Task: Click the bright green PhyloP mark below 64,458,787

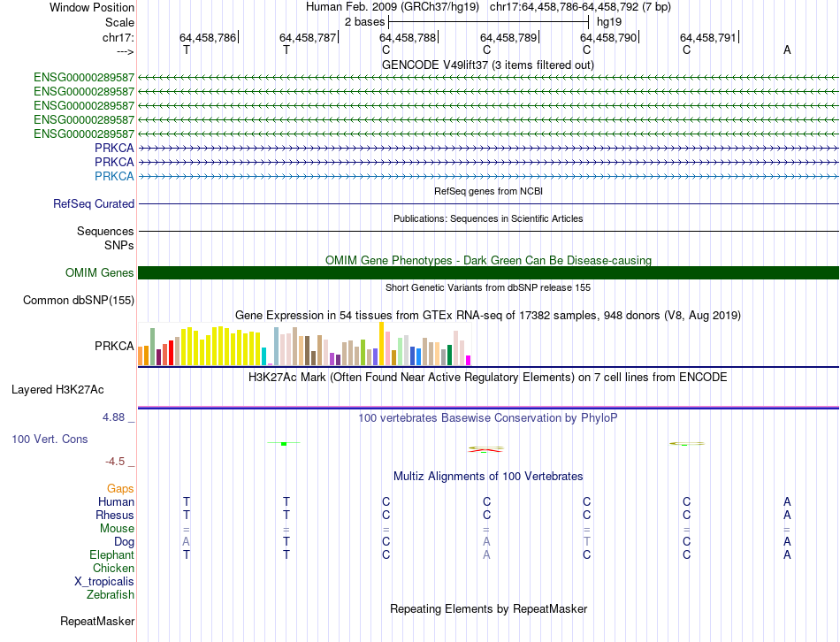Action: (284, 444)
